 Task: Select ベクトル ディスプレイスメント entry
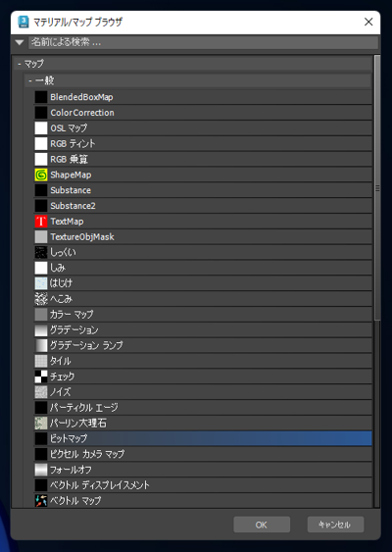point(203,484)
